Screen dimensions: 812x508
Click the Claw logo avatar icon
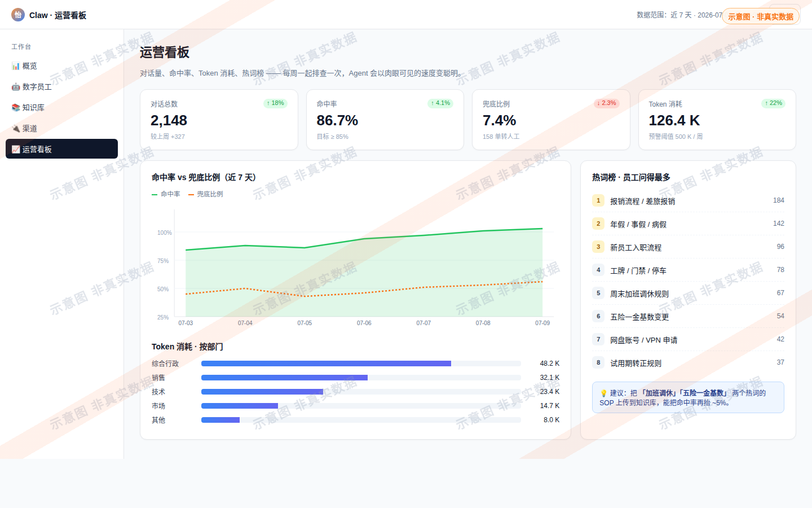pyautogui.click(x=18, y=15)
